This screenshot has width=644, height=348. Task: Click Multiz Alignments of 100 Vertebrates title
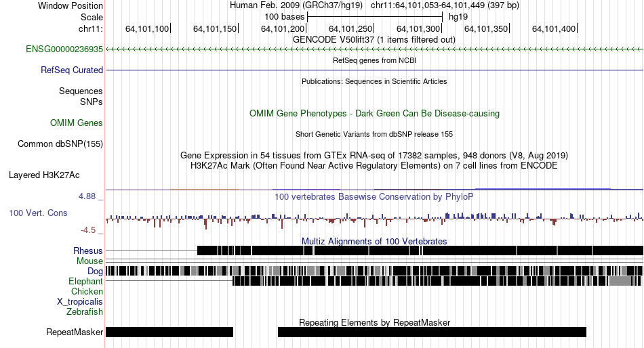click(x=374, y=241)
